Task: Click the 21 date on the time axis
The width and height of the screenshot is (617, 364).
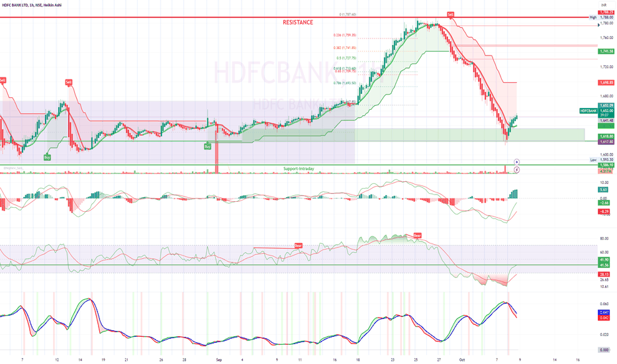Action: click(x=126, y=359)
